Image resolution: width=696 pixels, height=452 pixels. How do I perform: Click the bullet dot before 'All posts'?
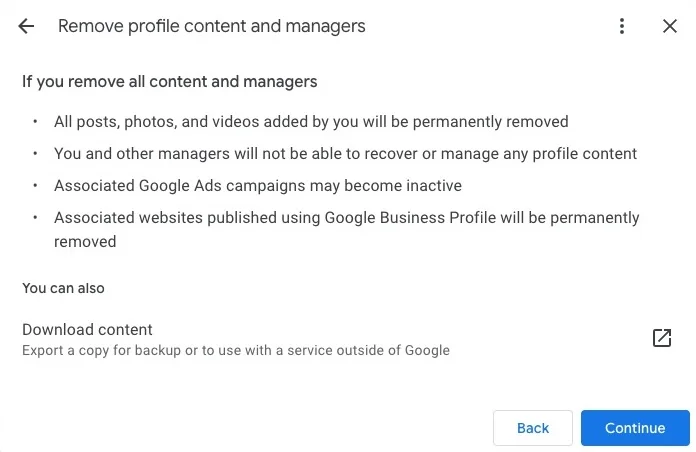tap(36, 122)
